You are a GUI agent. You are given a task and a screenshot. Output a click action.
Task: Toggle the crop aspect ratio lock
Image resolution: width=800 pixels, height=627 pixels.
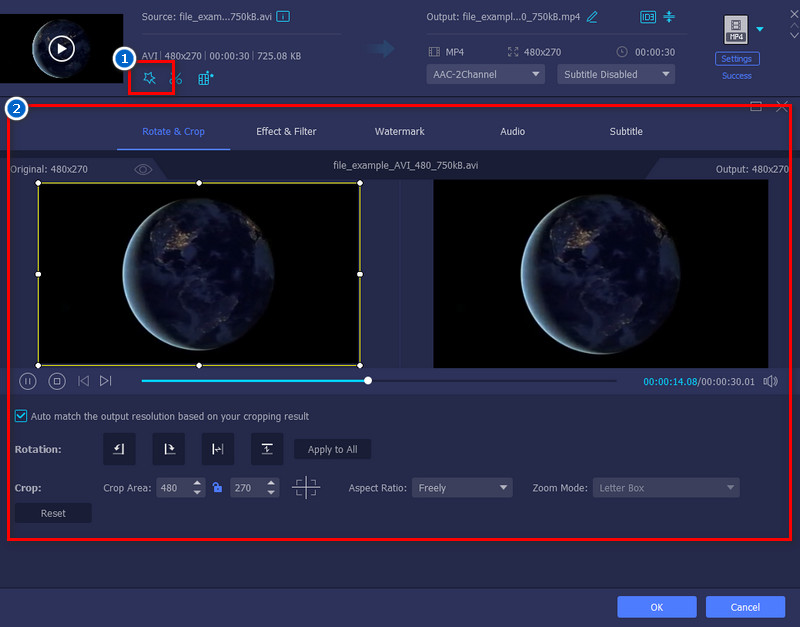click(216, 488)
